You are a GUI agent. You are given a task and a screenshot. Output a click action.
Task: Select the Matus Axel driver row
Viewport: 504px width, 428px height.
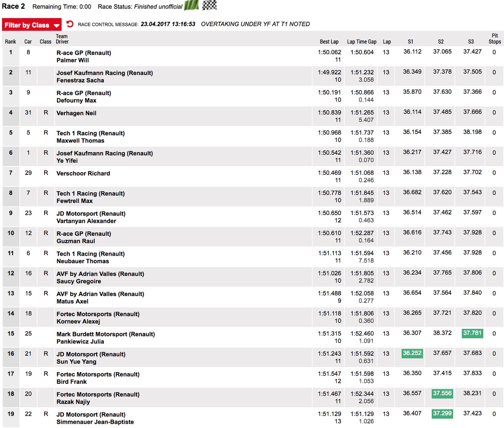pos(252,297)
